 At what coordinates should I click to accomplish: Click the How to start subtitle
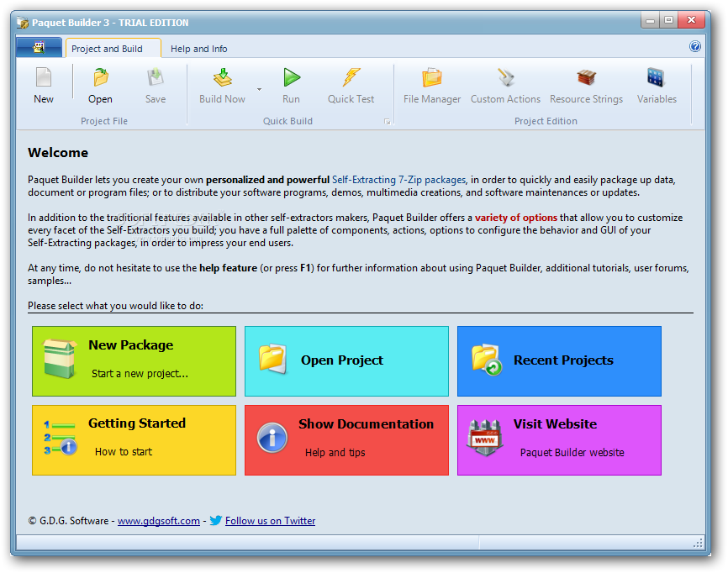click(x=124, y=451)
